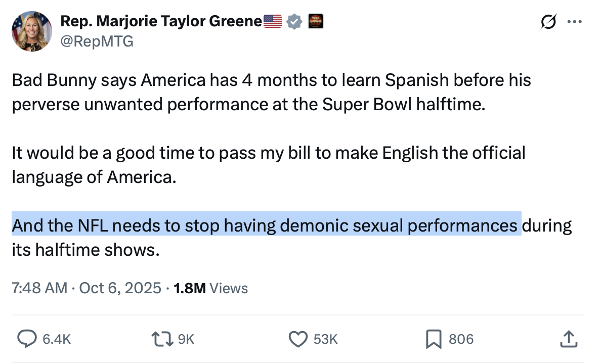This screenshot has width=600, height=364.
Task: Bookmark the post with bookmark icon
Action: (434, 339)
